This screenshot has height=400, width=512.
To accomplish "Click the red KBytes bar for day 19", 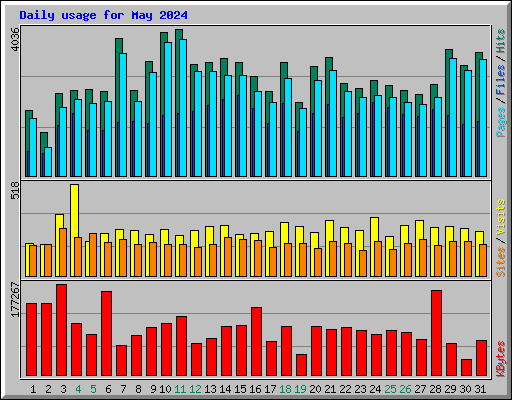I will click(x=302, y=365).
